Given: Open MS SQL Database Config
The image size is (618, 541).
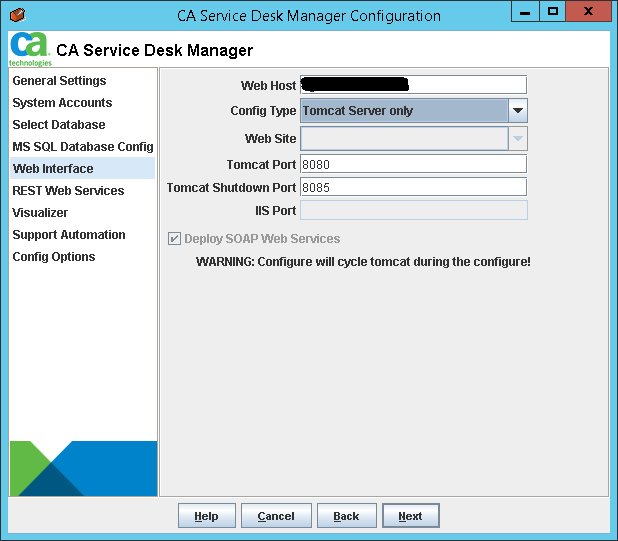Looking at the screenshot, I should pyautogui.click(x=82, y=147).
